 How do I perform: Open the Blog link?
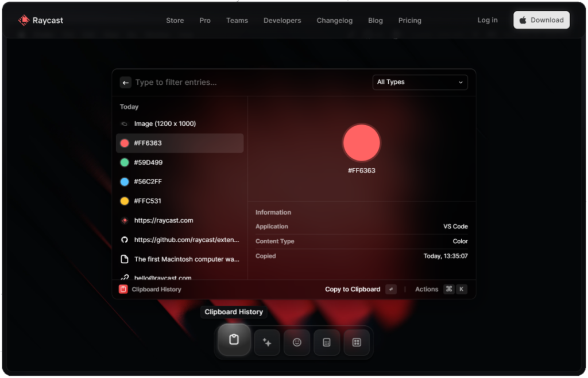pyautogui.click(x=376, y=21)
